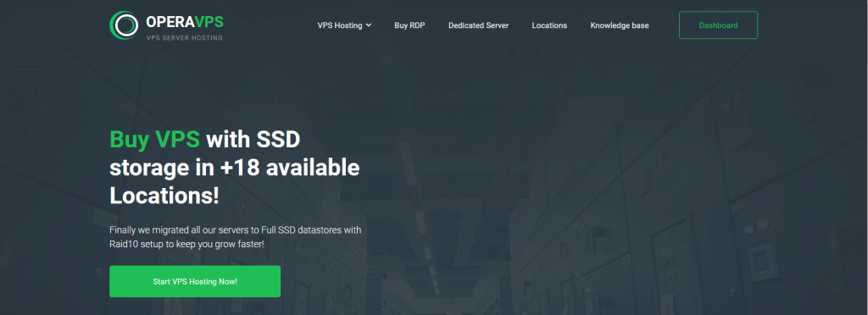
Task: Open the Knowledge base link
Action: (620, 25)
